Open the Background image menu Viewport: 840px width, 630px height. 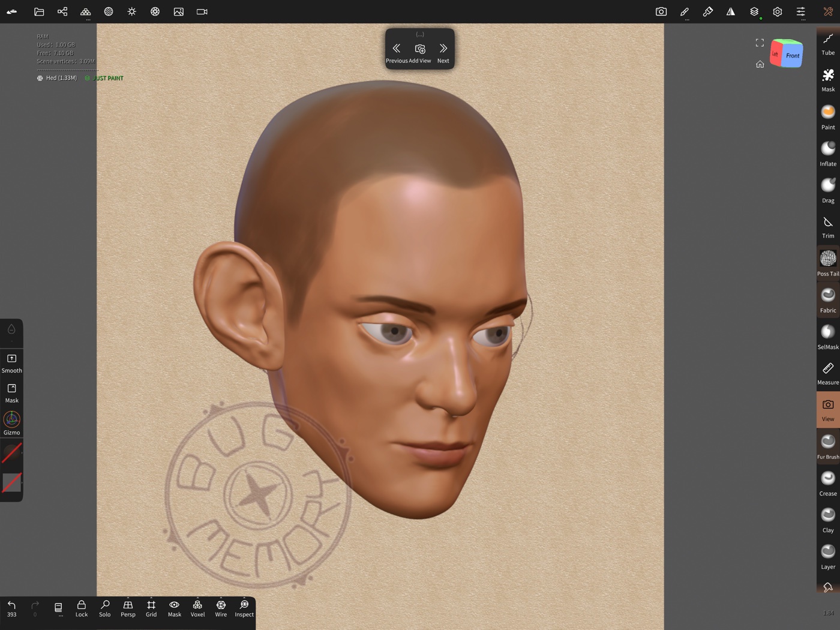click(179, 11)
